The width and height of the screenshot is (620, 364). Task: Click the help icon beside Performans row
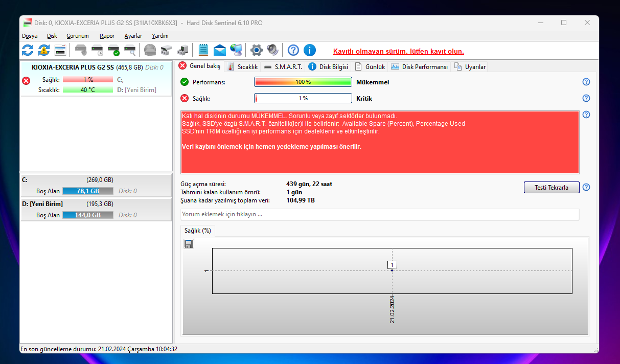[x=586, y=82]
